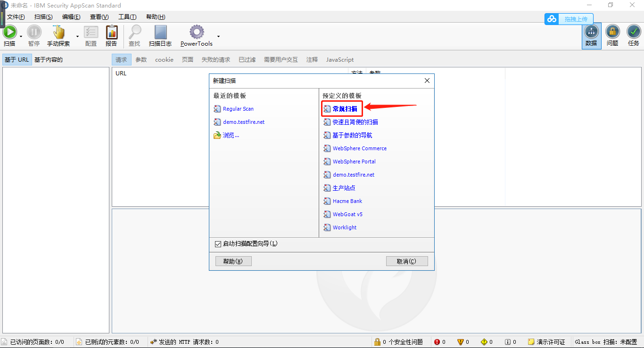Screen dimensions: 644x348
Task: Open the 工具(T) menu
Action: pyautogui.click(x=127, y=17)
